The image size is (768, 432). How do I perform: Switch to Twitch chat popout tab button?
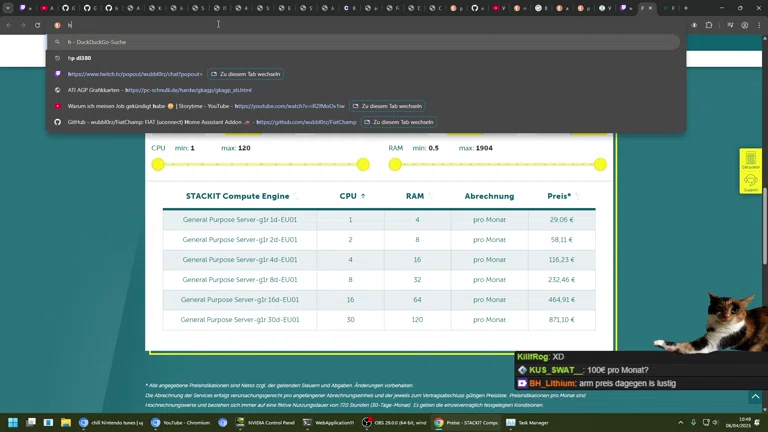pyautogui.click(x=246, y=74)
